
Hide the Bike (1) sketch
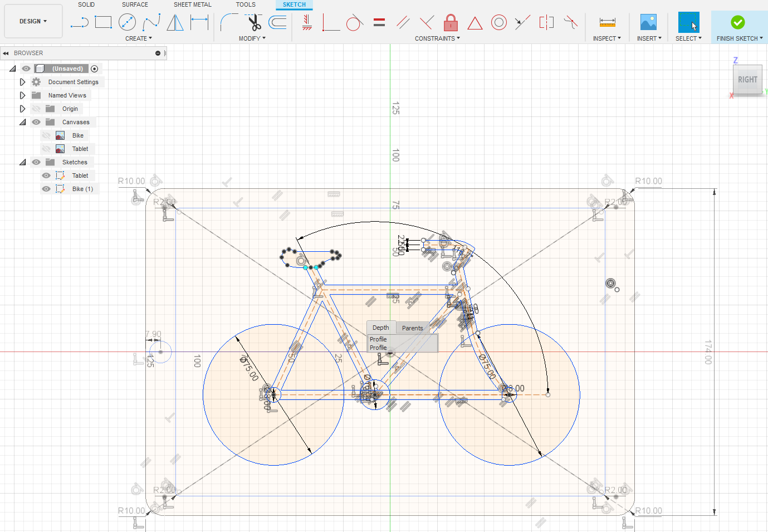pyautogui.click(x=46, y=189)
